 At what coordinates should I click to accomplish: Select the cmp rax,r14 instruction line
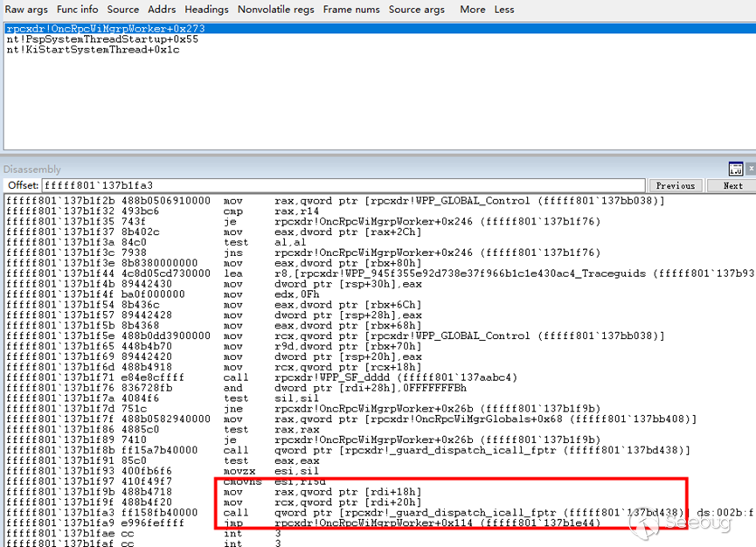tap(164, 211)
